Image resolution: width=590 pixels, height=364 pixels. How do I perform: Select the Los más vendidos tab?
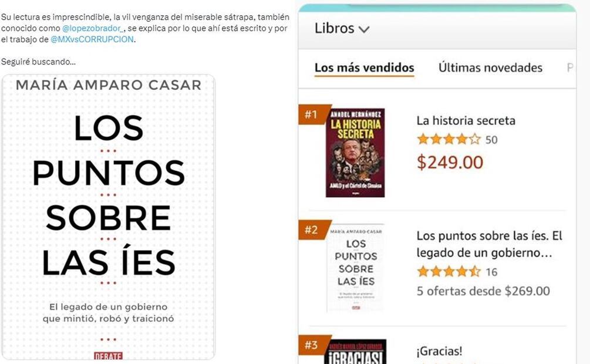[x=364, y=68]
